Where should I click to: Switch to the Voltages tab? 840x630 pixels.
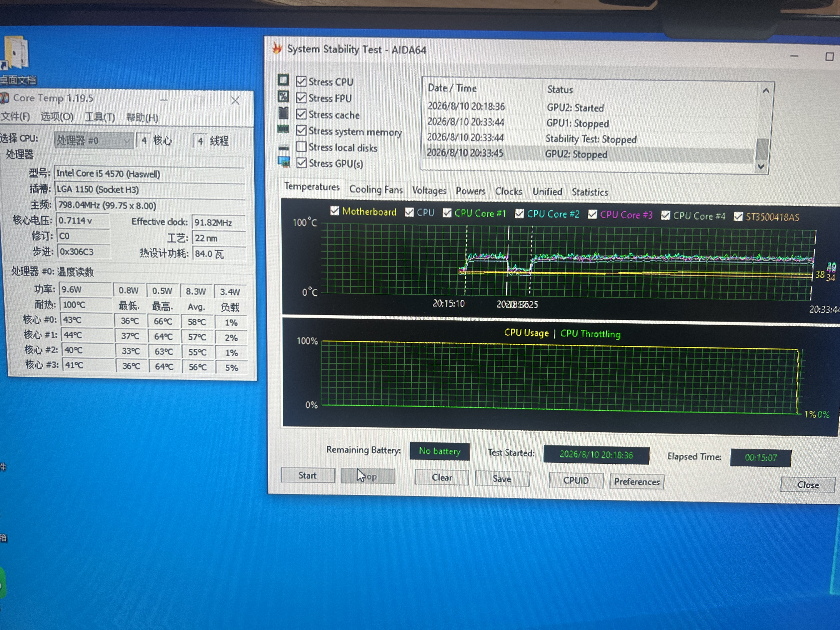[x=429, y=190]
